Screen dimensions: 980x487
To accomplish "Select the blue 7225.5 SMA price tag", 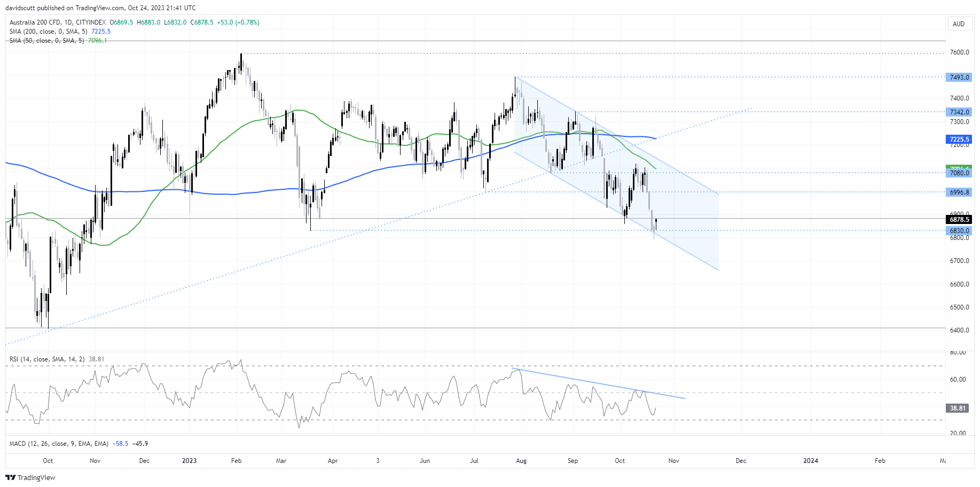I will (959, 140).
